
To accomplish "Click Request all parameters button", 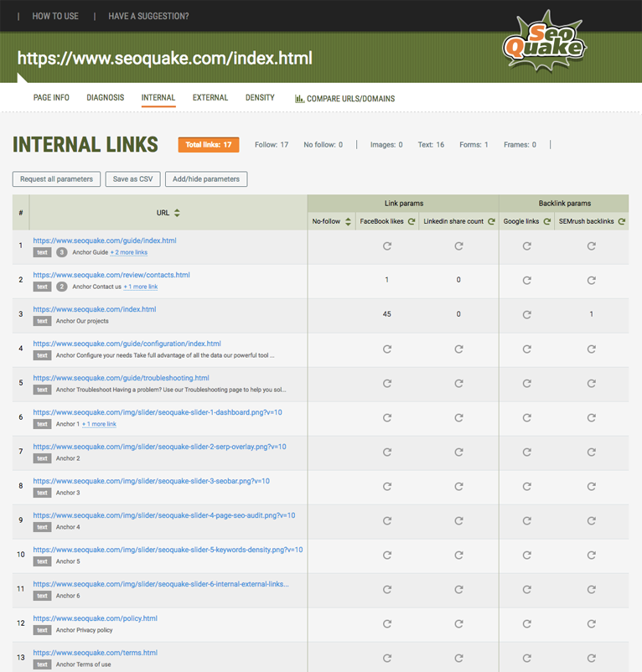I will [x=56, y=179].
